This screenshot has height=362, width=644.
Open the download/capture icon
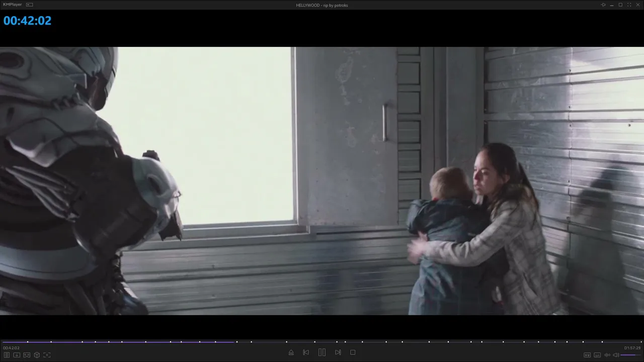17,355
